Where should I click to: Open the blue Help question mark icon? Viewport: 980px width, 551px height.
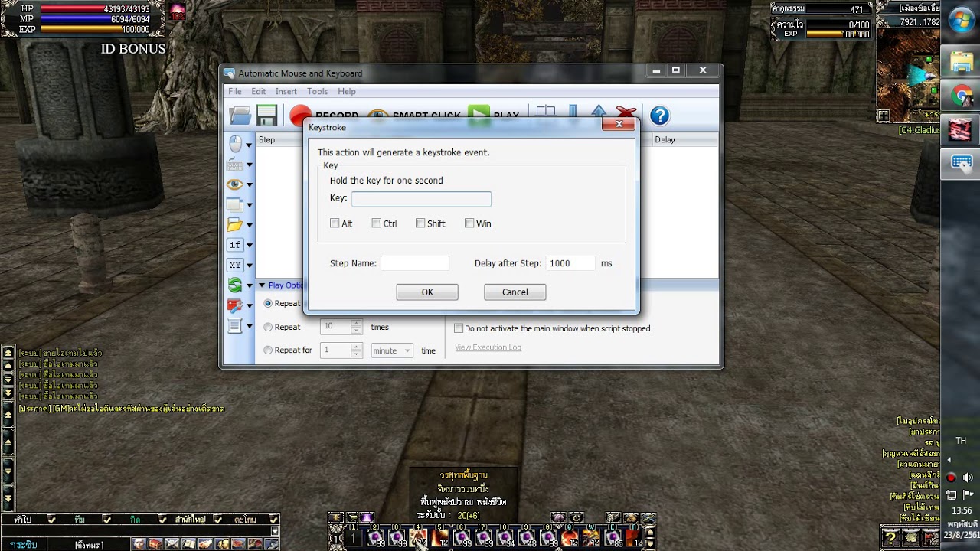(x=660, y=116)
